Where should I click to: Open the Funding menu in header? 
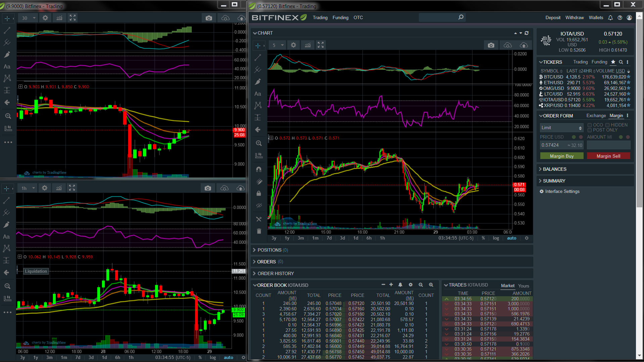click(x=340, y=17)
